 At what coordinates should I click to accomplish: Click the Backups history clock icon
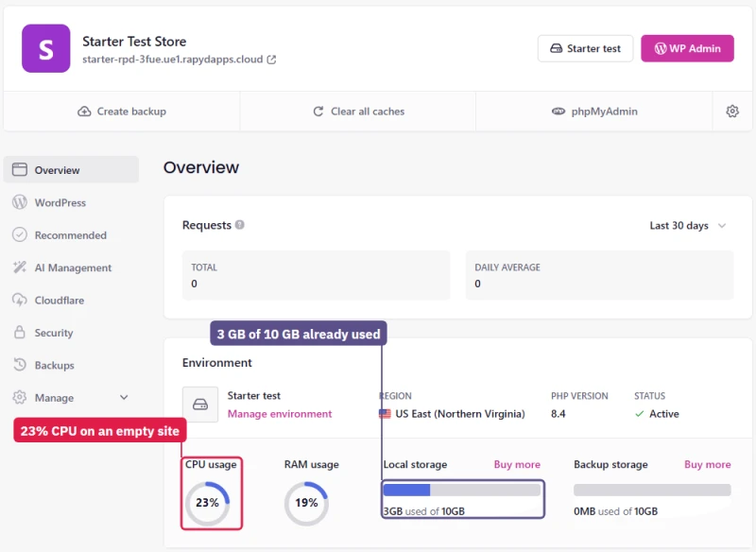click(20, 365)
